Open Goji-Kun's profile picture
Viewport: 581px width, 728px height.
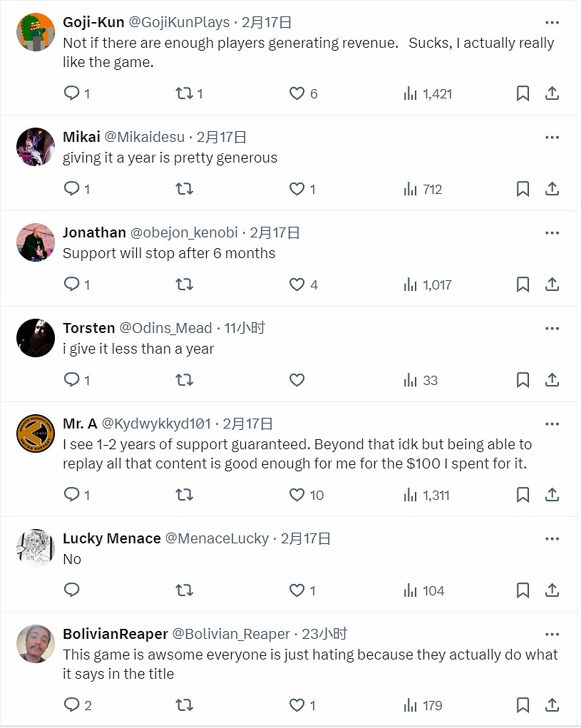(36, 32)
